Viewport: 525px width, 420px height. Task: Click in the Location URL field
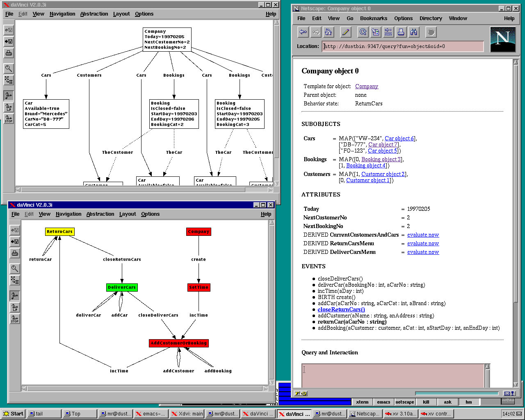coord(403,46)
